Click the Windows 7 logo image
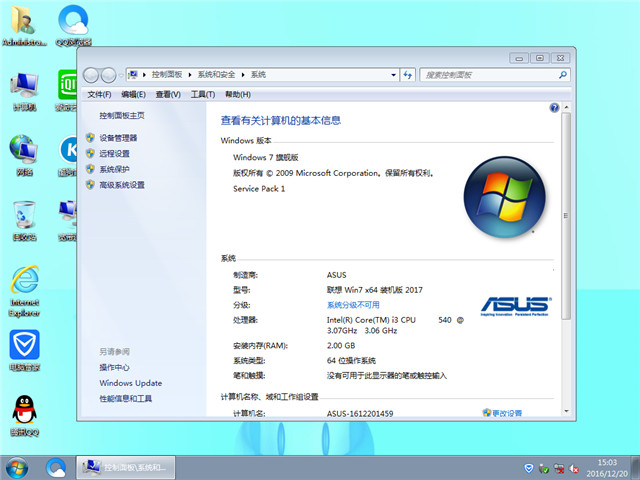This screenshot has height=480, width=640. click(x=504, y=197)
